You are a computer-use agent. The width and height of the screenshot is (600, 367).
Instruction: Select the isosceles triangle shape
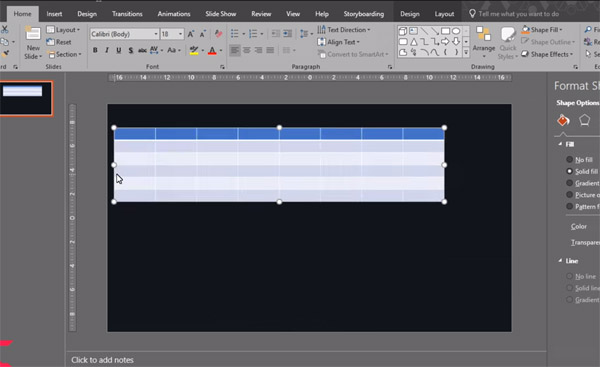[x=414, y=42]
